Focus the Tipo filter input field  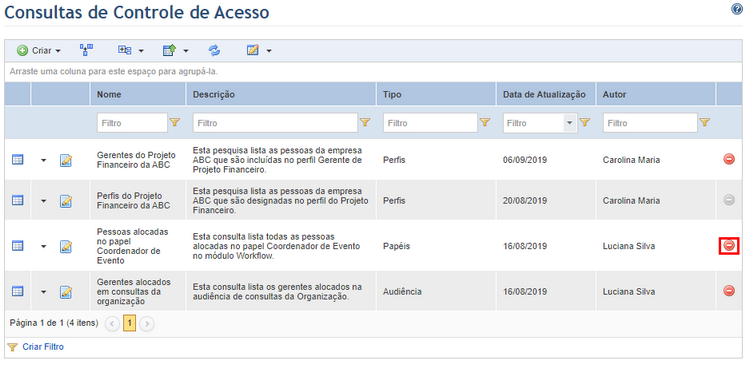[430, 123]
